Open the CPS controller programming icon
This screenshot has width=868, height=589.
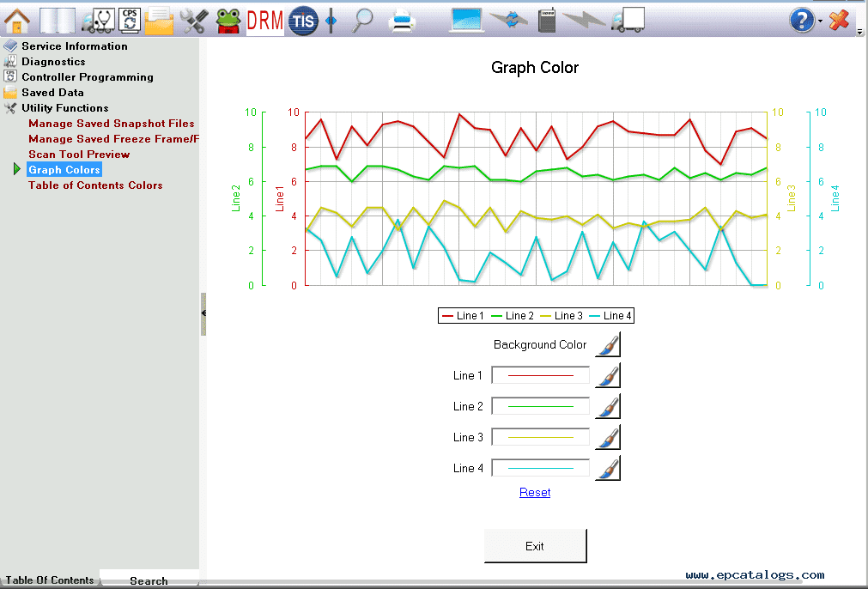130,21
